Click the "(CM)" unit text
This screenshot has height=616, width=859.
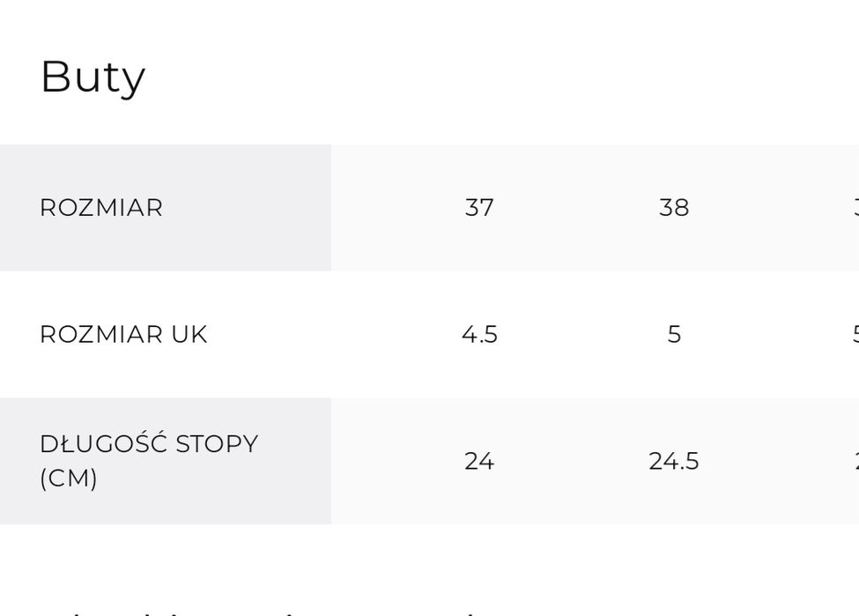coord(69,479)
